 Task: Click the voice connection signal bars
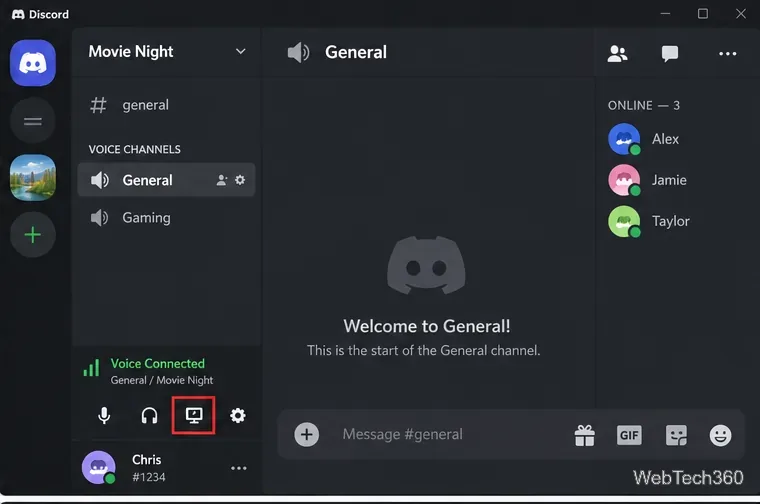pos(92,367)
